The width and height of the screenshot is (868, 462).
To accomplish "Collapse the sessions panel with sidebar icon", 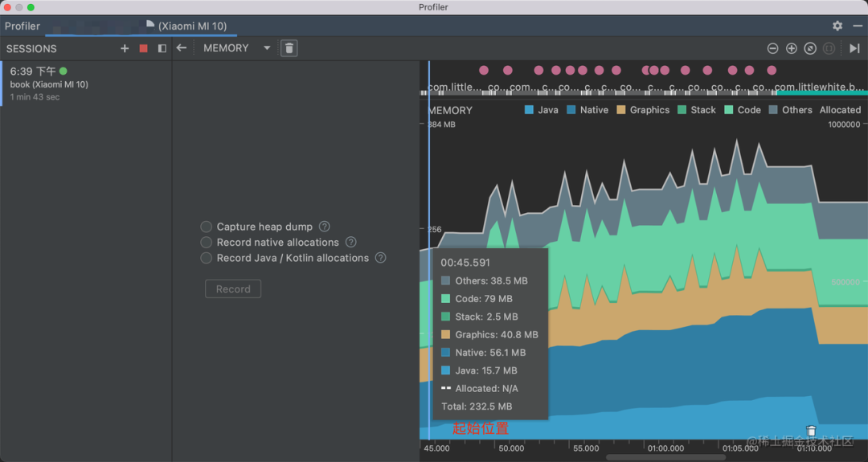I will coord(162,49).
